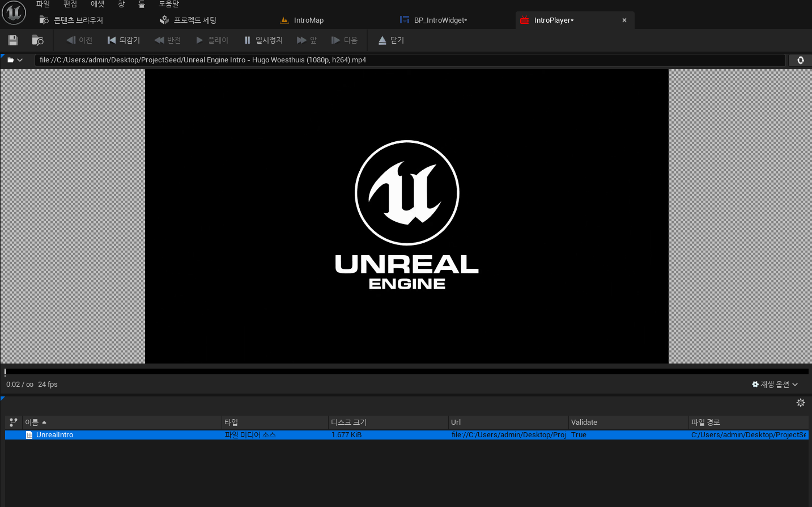Click the reverse playback button 반전
The width and height of the screenshot is (812, 507).
pos(168,40)
